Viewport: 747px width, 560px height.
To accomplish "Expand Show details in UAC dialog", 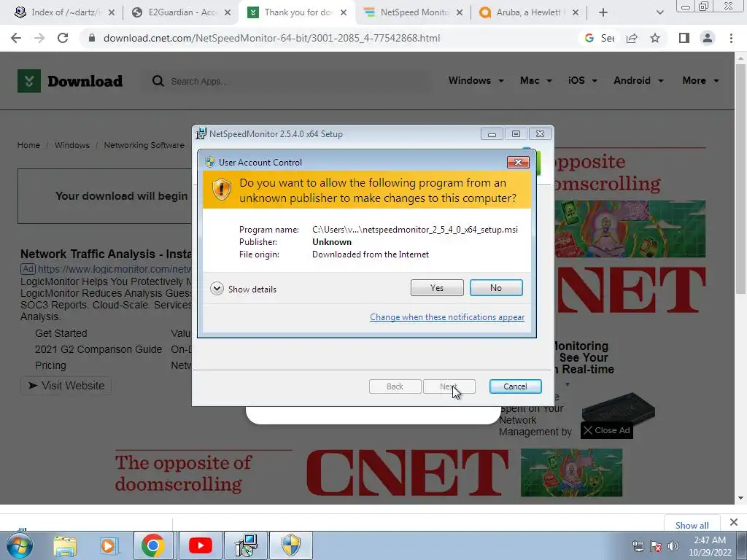I will click(244, 289).
